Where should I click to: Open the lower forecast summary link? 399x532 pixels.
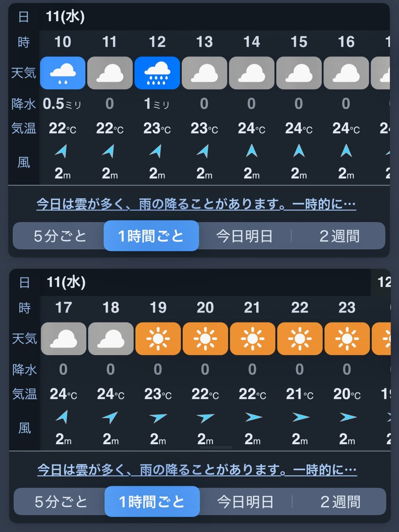(197, 469)
